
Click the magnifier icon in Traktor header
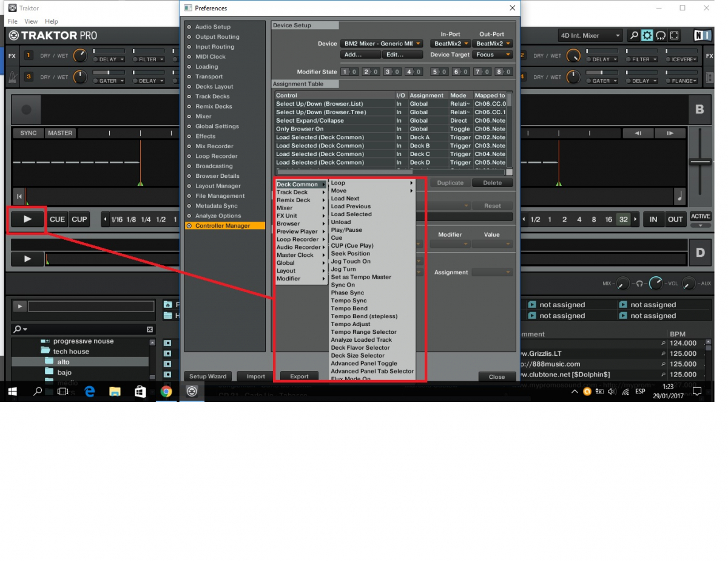point(634,36)
